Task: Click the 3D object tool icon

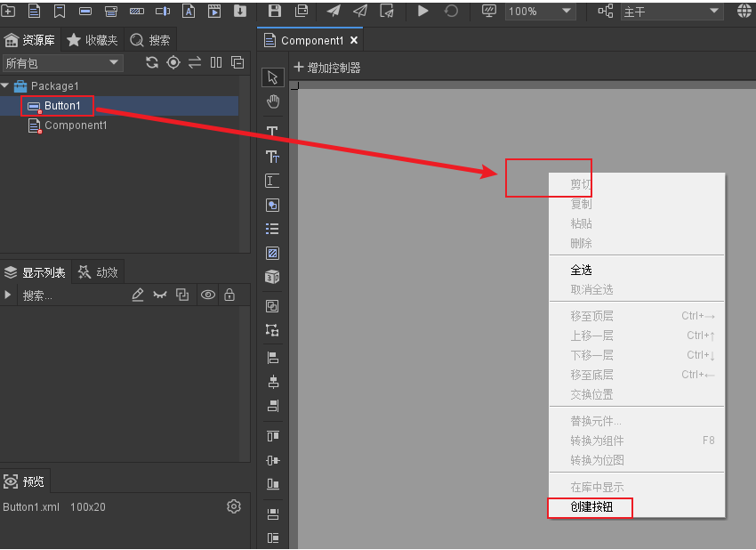Action: 273,278
